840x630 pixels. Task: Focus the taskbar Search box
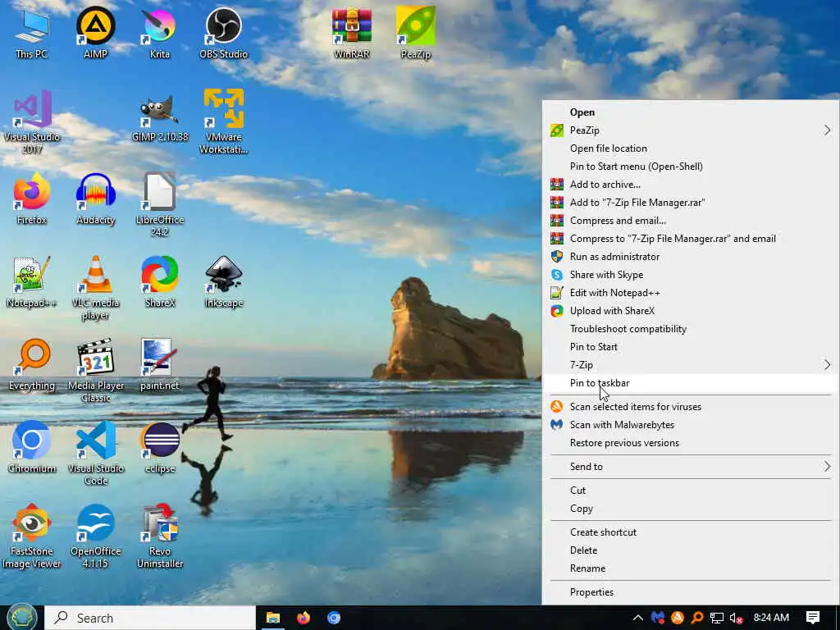coord(150,618)
